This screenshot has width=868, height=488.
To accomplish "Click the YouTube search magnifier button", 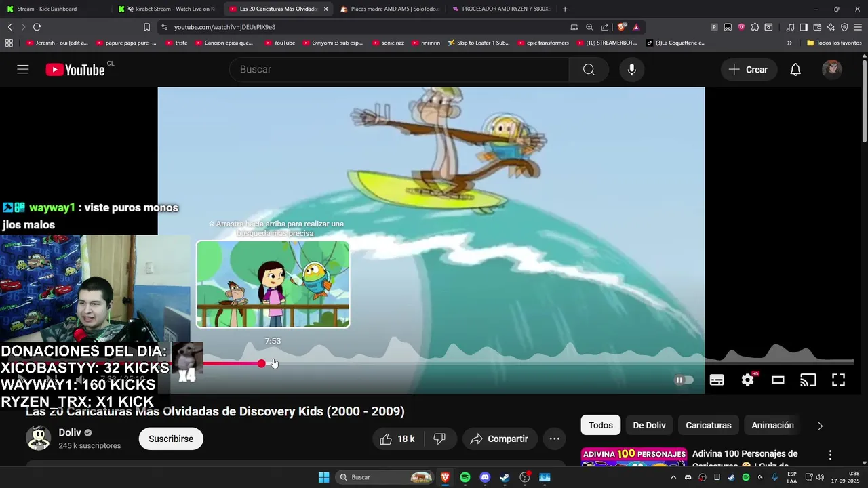I will tap(589, 69).
